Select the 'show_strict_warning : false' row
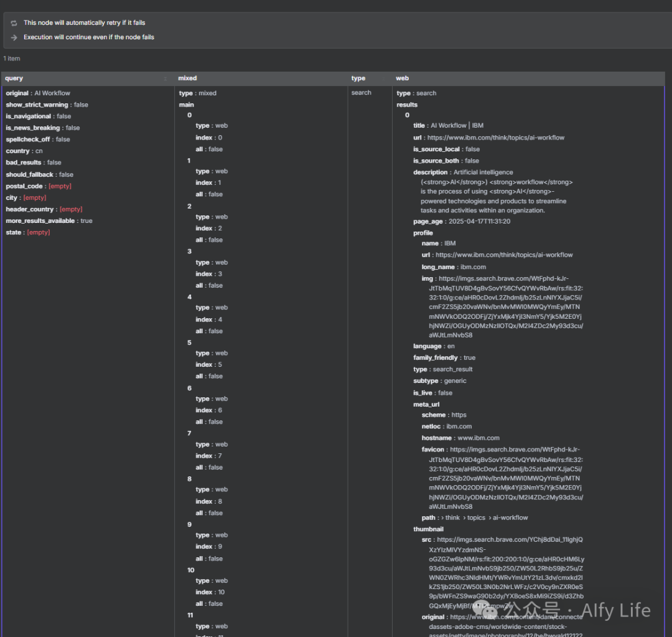This screenshot has height=637, width=672. pyautogui.click(x=47, y=105)
